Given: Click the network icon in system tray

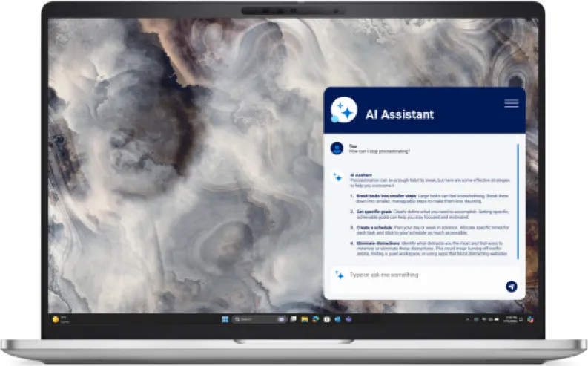Looking at the screenshot, I should 483,319.
